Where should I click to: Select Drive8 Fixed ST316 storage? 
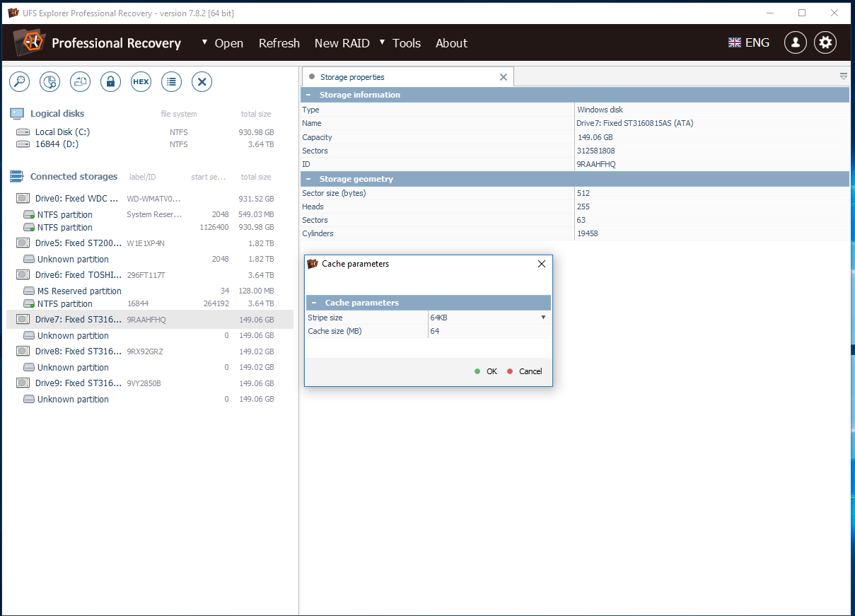coord(78,351)
